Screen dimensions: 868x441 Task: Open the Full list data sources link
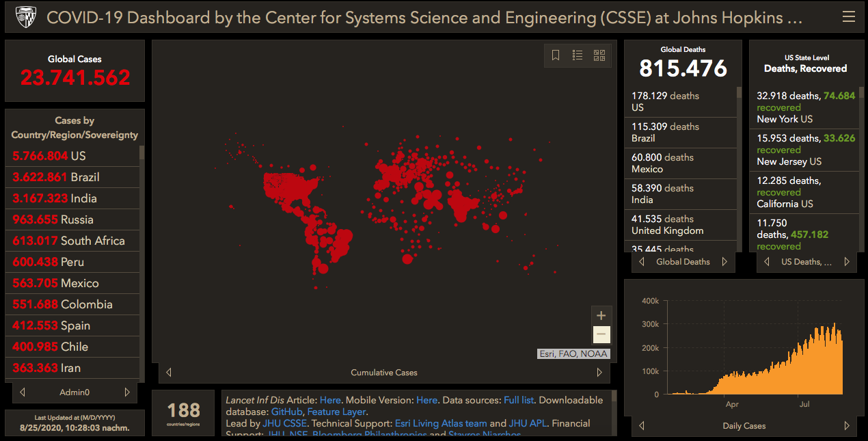(519, 400)
